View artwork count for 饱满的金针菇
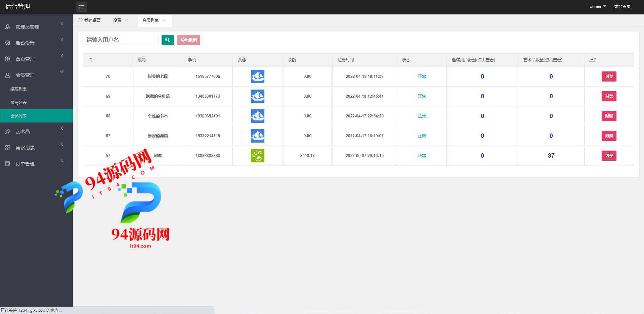The image size is (644, 314). (551, 96)
